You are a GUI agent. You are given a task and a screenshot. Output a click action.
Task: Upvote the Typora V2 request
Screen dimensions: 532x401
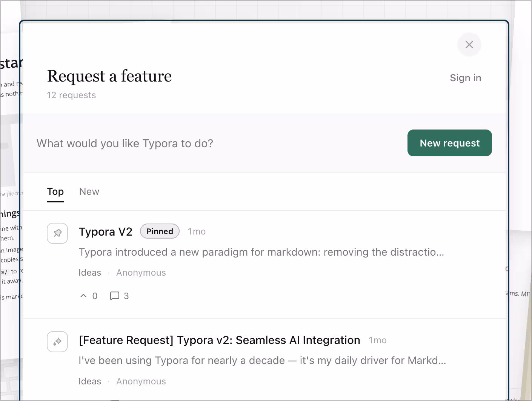pyautogui.click(x=89, y=296)
